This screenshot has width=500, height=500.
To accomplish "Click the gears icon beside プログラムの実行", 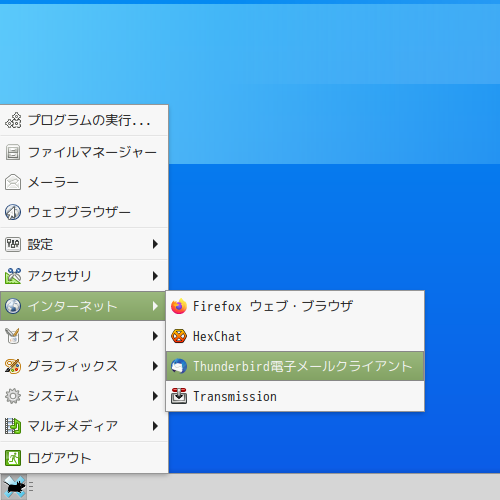I will (x=13, y=120).
